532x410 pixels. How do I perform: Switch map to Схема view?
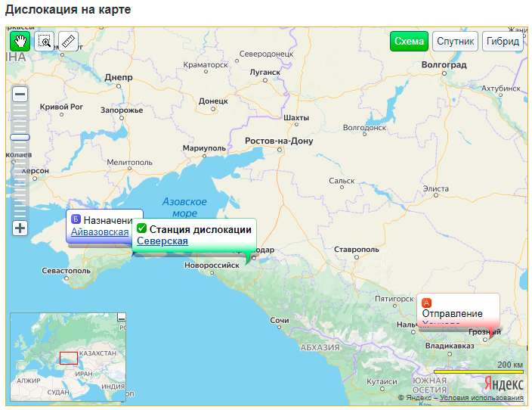[x=409, y=41]
